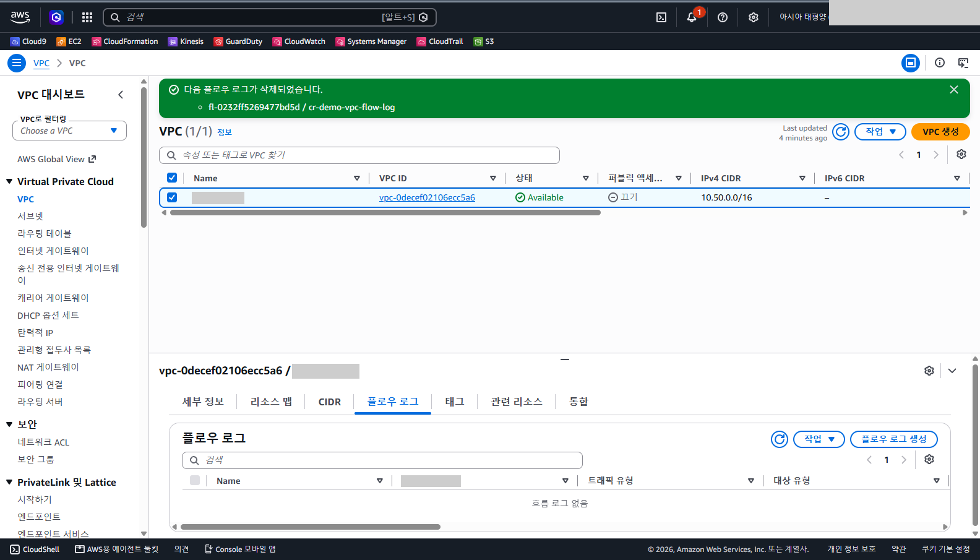980x560 pixels.
Task: Switch to the 세부 정보 tab
Action: coord(203,402)
